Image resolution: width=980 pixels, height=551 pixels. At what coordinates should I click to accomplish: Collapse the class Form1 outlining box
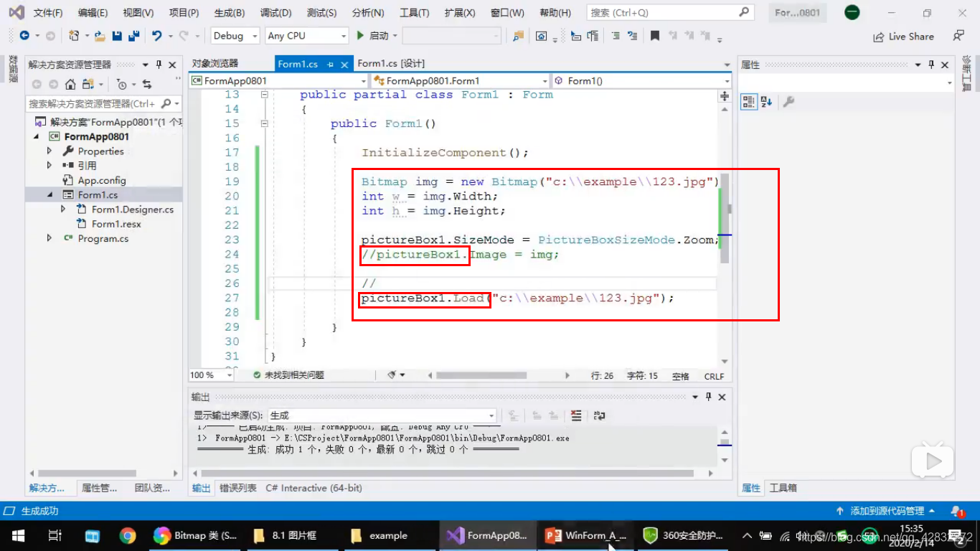[x=265, y=95]
